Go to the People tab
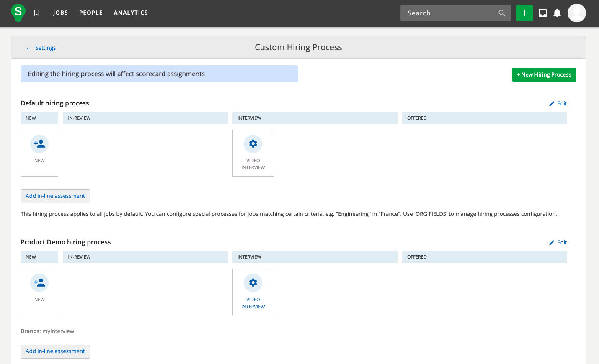Screen dimensions: 599x364 (91, 13)
